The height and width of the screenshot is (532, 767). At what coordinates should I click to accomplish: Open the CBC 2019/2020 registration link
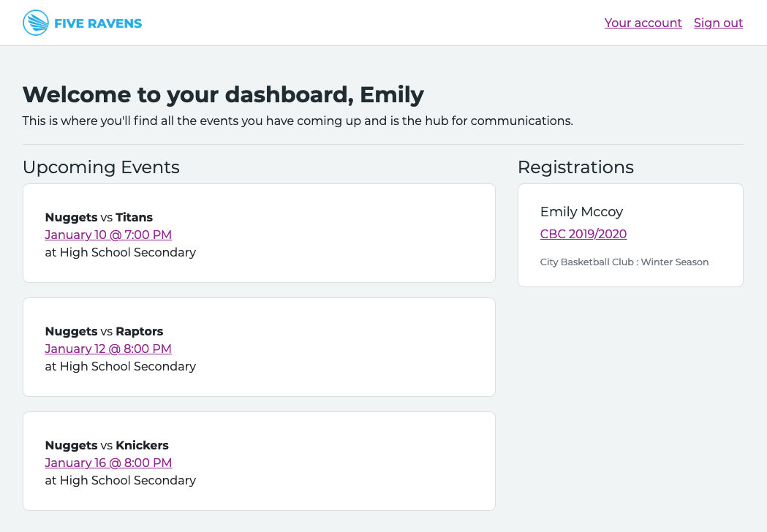tap(583, 234)
